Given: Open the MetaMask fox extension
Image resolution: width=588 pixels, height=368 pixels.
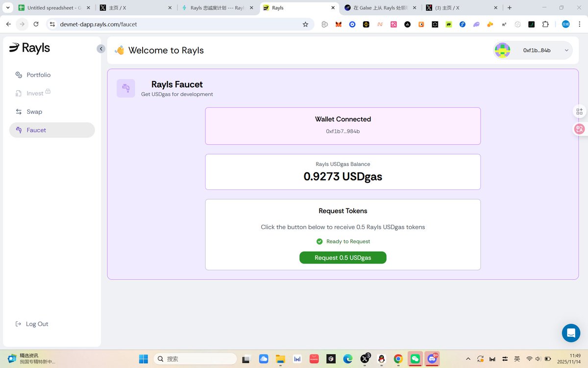Looking at the screenshot, I should [338, 24].
